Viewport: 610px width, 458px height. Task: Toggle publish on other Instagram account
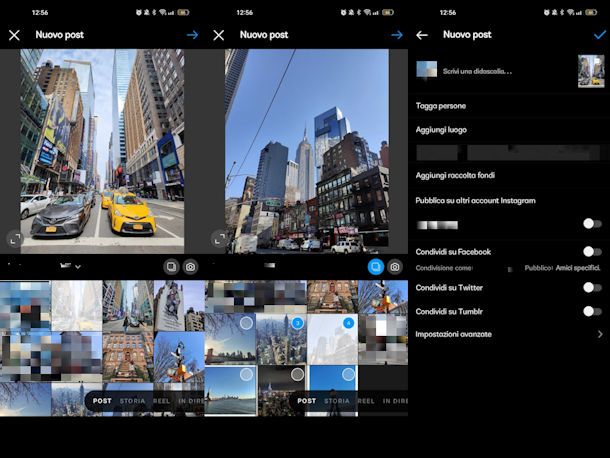coord(592,224)
